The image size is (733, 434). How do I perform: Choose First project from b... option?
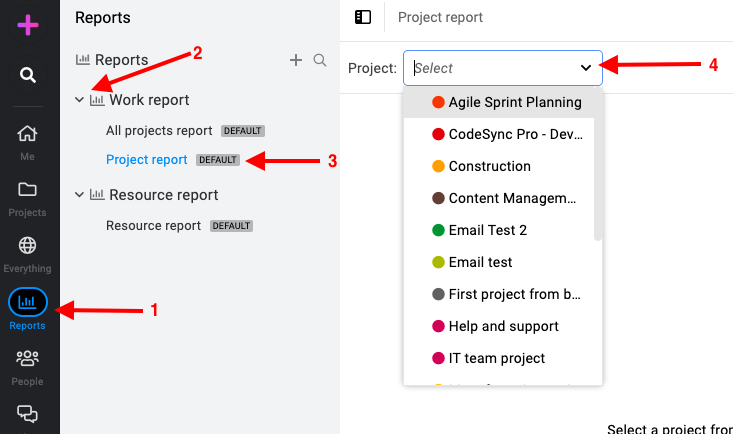[499, 294]
